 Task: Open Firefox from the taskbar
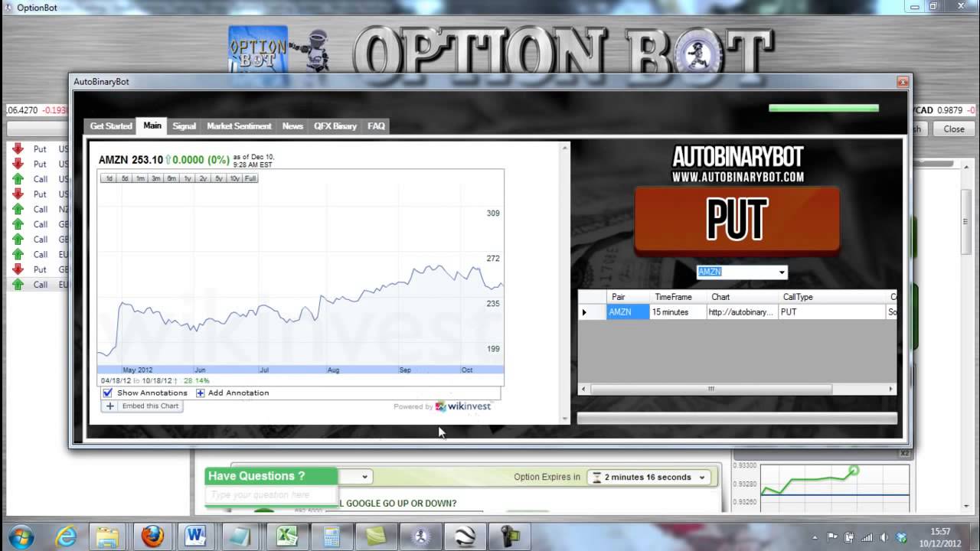[152, 536]
